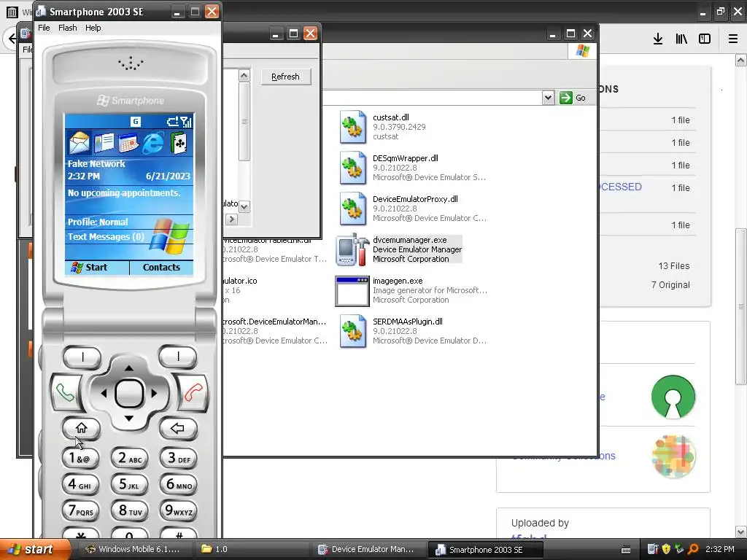Switch to Windows Mobile 6.1 taskbar item

click(133, 549)
